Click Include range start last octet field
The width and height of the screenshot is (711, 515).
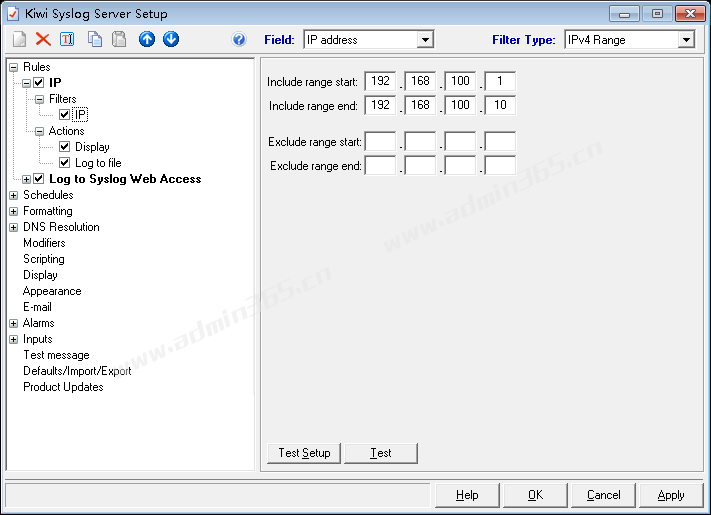pos(500,81)
